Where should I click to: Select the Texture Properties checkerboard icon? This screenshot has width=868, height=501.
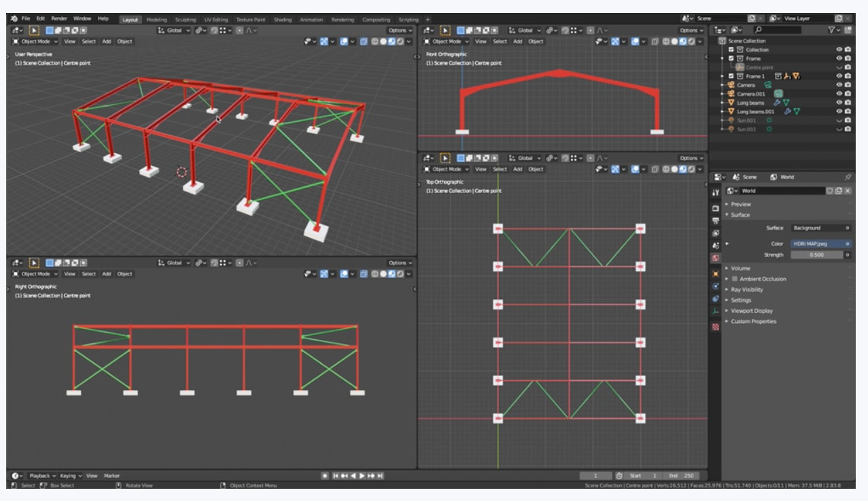[x=715, y=327]
